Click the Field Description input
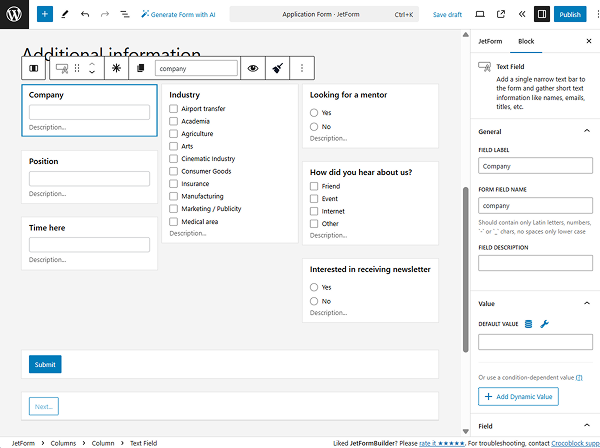 coord(535,263)
